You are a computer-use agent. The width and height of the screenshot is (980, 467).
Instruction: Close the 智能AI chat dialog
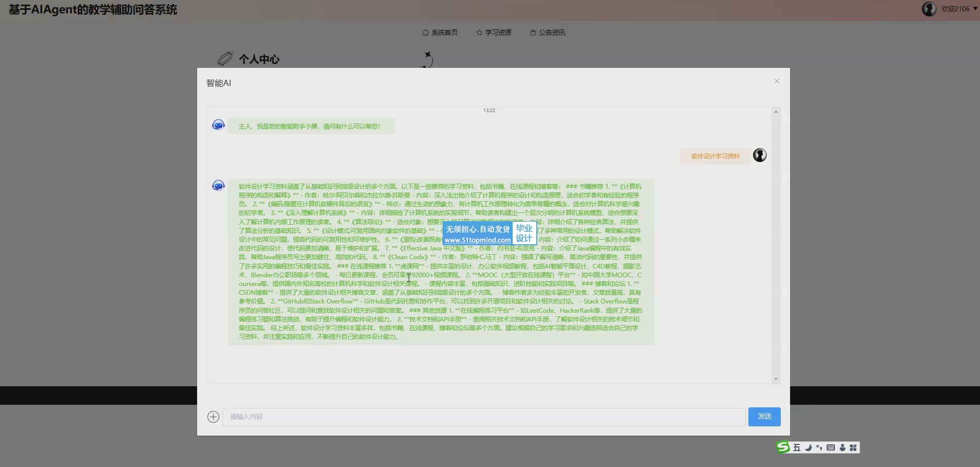coord(777,81)
